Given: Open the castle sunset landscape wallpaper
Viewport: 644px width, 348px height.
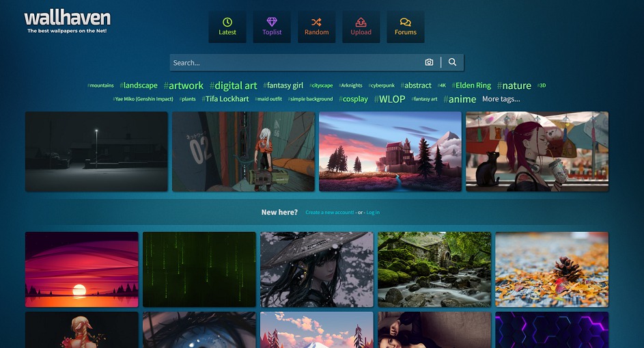Looking at the screenshot, I should point(390,151).
